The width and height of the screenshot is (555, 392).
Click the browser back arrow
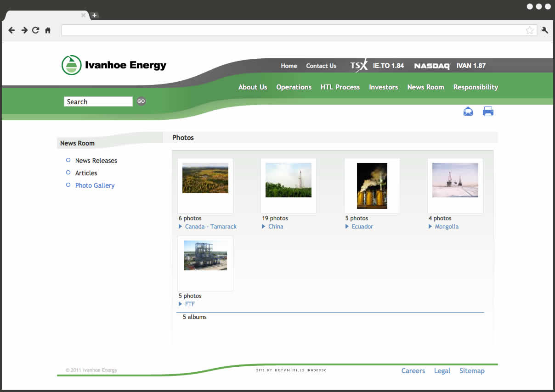coord(12,30)
